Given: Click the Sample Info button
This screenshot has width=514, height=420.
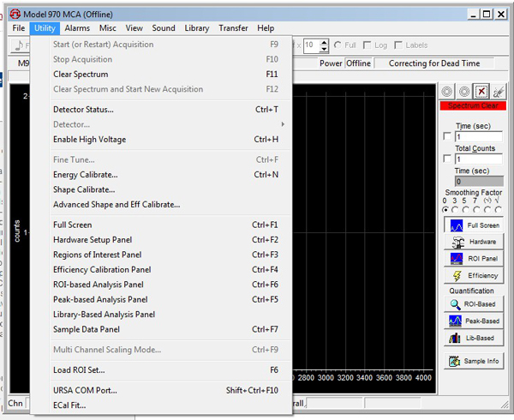Looking at the screenshot, I should pos(474,361).
